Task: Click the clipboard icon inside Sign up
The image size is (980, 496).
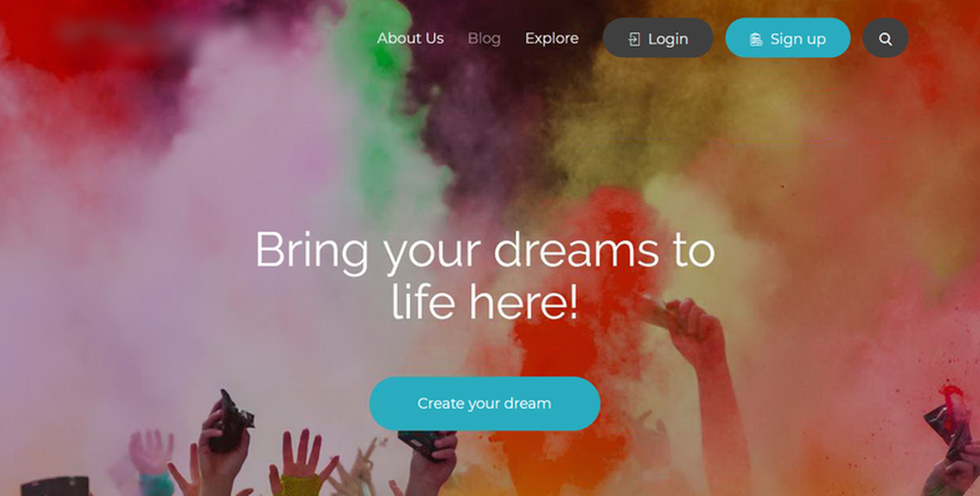Action: coord(756,40)
